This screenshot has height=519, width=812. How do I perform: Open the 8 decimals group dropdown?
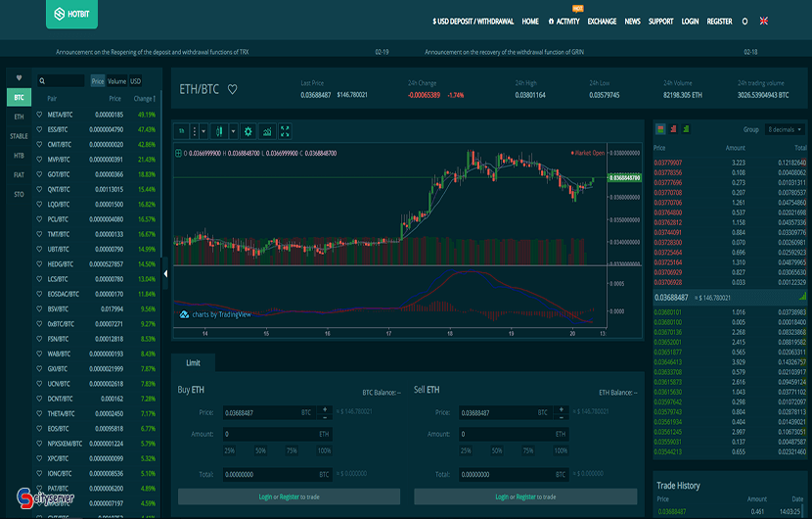(785, 129)
